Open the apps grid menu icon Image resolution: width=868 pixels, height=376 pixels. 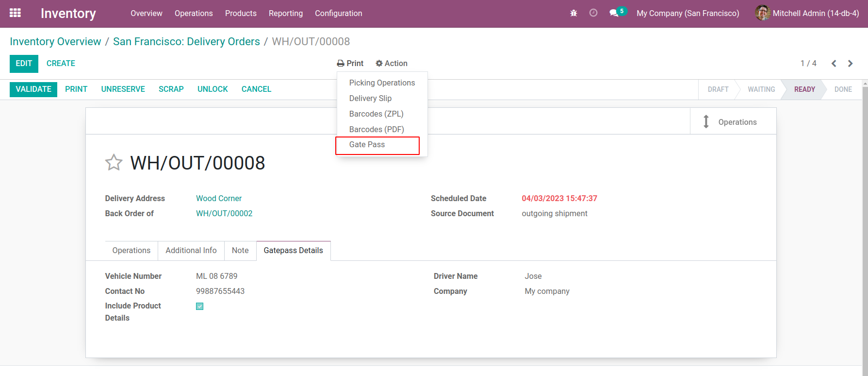pos(15,13)
